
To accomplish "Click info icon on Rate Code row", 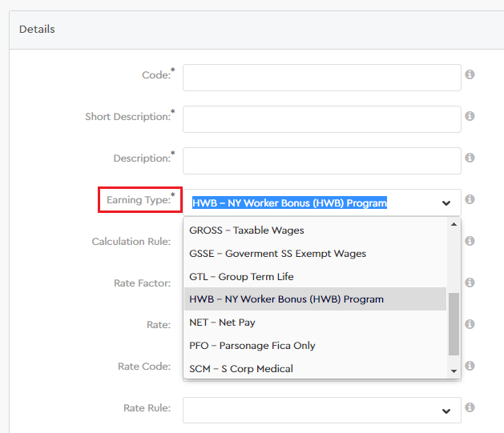I will click(x=470, y=366).
